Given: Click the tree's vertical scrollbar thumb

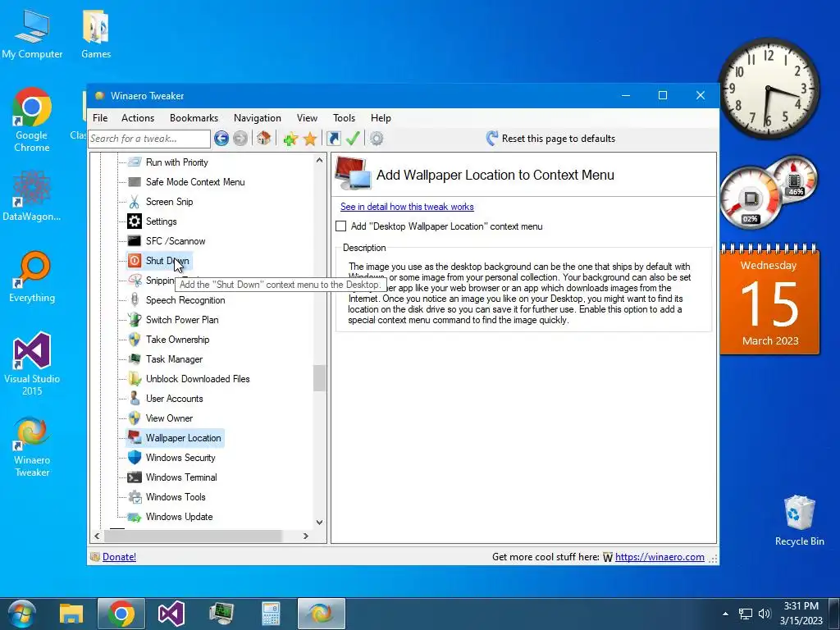Looking at the screenshot, I should point(319,378).
